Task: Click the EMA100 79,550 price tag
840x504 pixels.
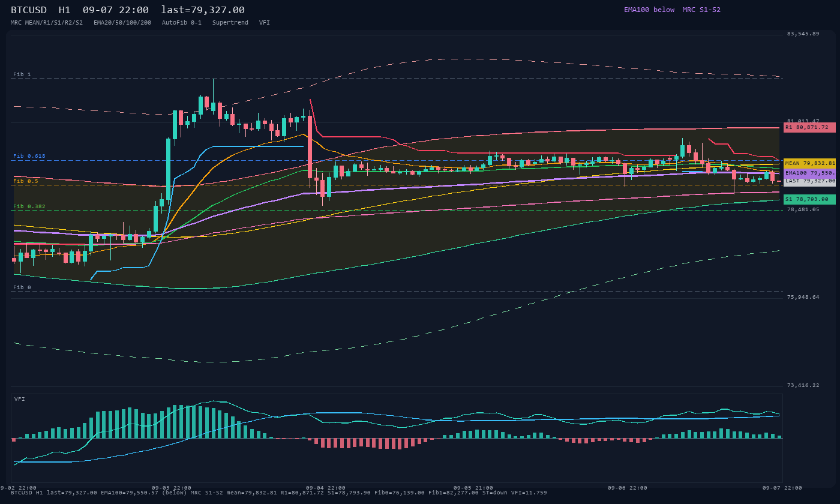Action: (x=809, y=173)
